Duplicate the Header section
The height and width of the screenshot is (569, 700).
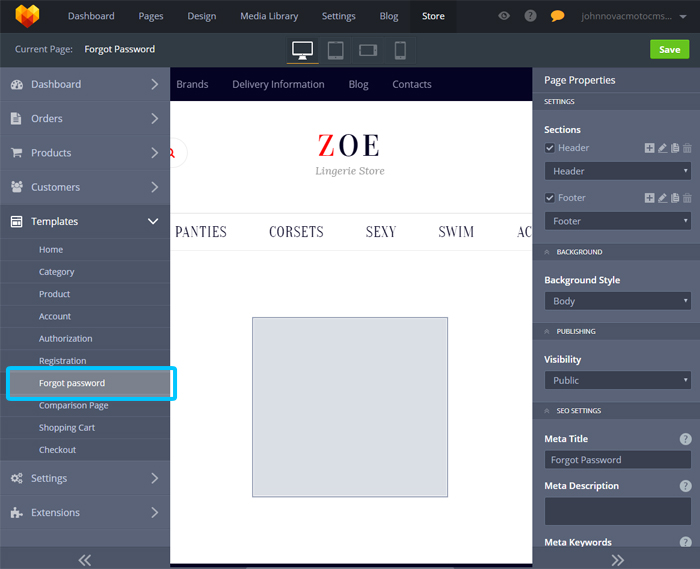click(x=675, y=148)
